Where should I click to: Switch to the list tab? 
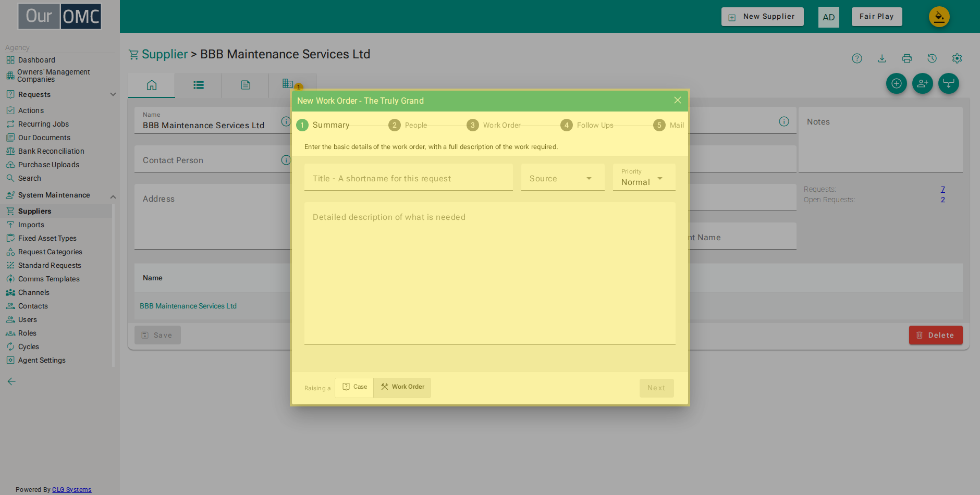pos(199,85)
